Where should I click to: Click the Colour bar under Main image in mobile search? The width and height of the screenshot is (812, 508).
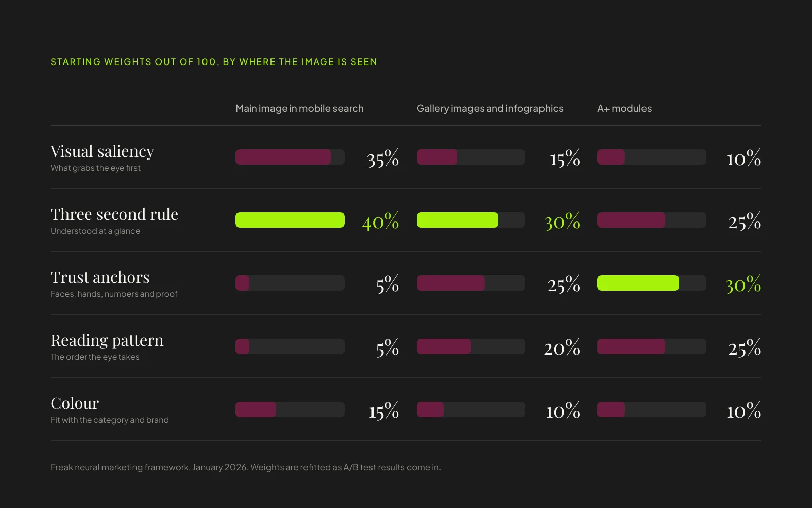pyautogui.click(x=290, y=409)
